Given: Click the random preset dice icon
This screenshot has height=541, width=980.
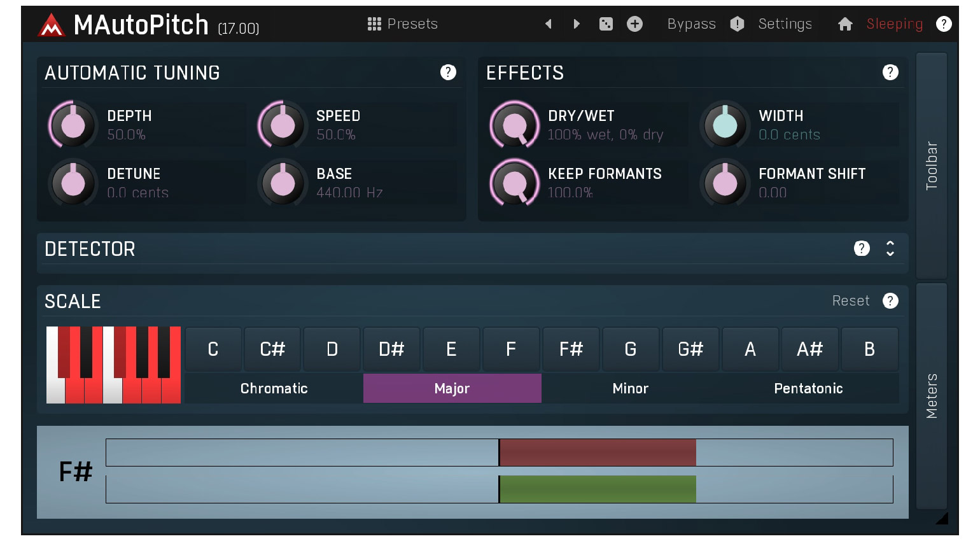Looking at the screenshot, I should (606, 24).
